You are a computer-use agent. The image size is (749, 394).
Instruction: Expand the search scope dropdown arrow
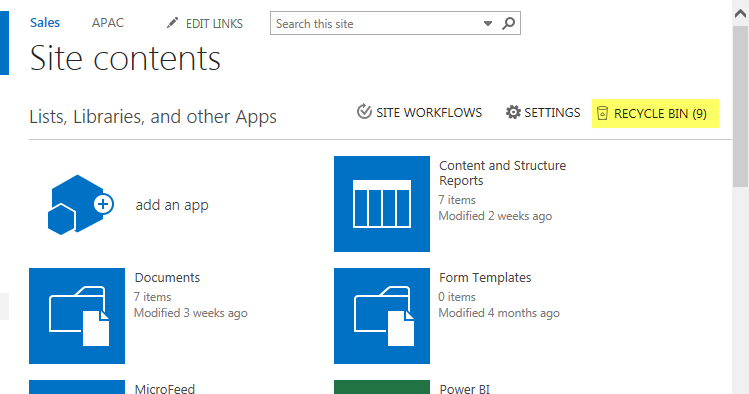[x=488, y=23]
